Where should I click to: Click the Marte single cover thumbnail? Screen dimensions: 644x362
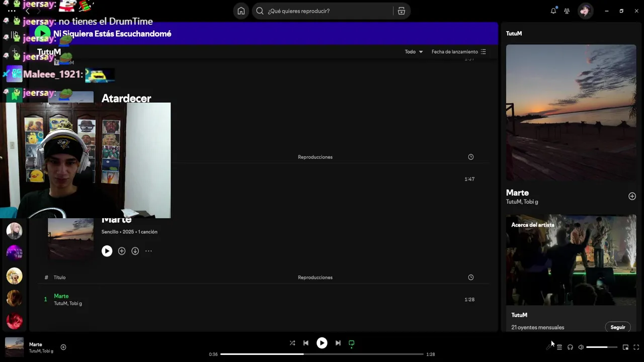pos(70,239)
